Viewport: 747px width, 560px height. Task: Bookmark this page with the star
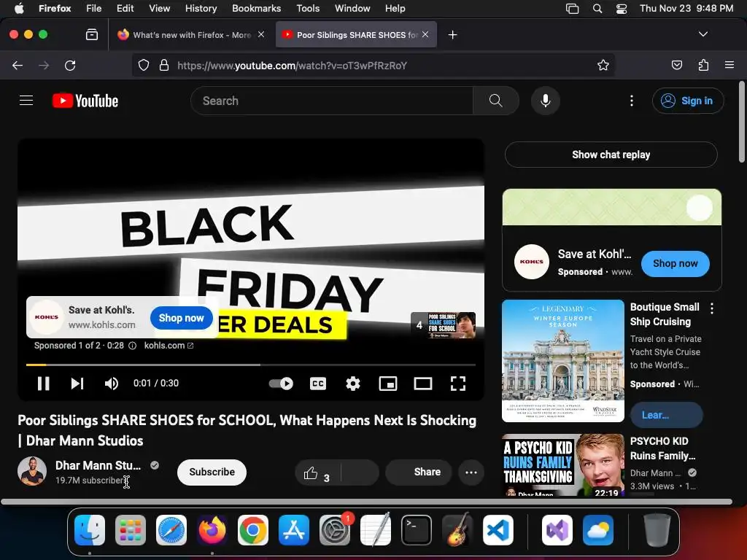(603, 65)
